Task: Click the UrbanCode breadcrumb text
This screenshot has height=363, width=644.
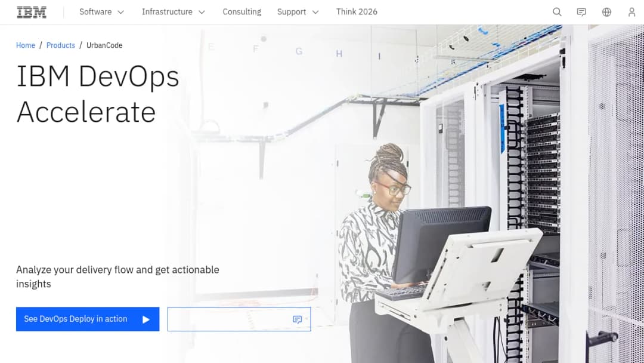Action: point(104,45)
